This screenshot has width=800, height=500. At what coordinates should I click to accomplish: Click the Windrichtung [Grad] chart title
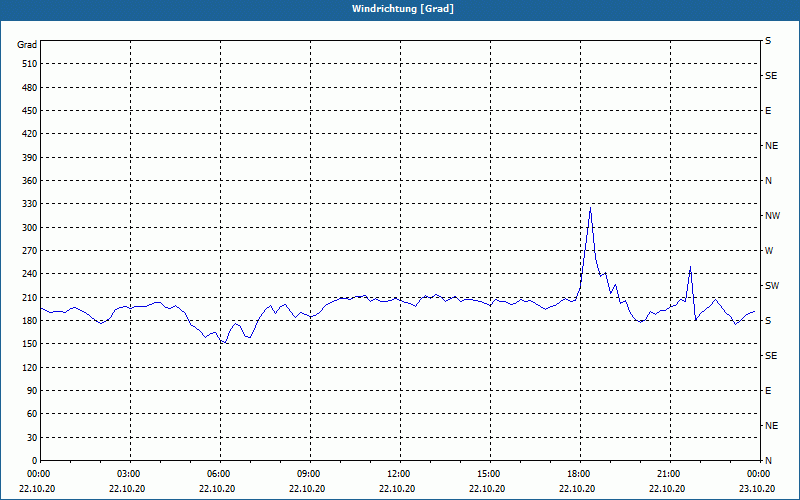click(x=403, y=9)
